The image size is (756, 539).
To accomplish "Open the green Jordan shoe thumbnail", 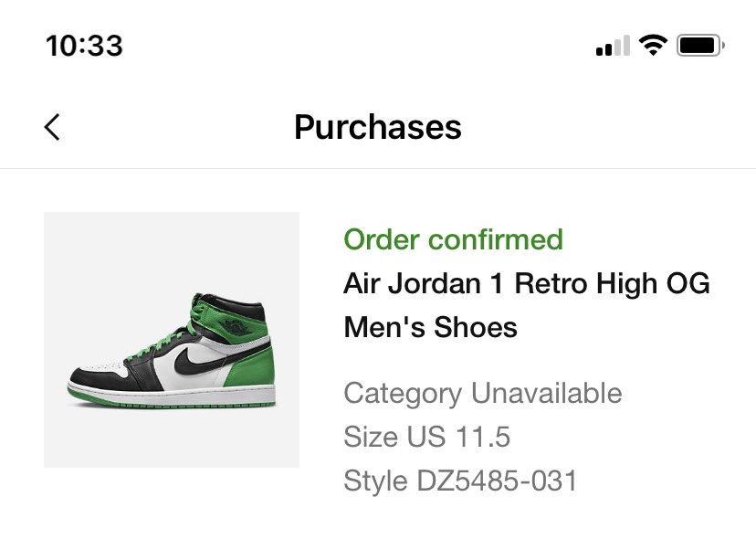I will [x=172, y=340].
